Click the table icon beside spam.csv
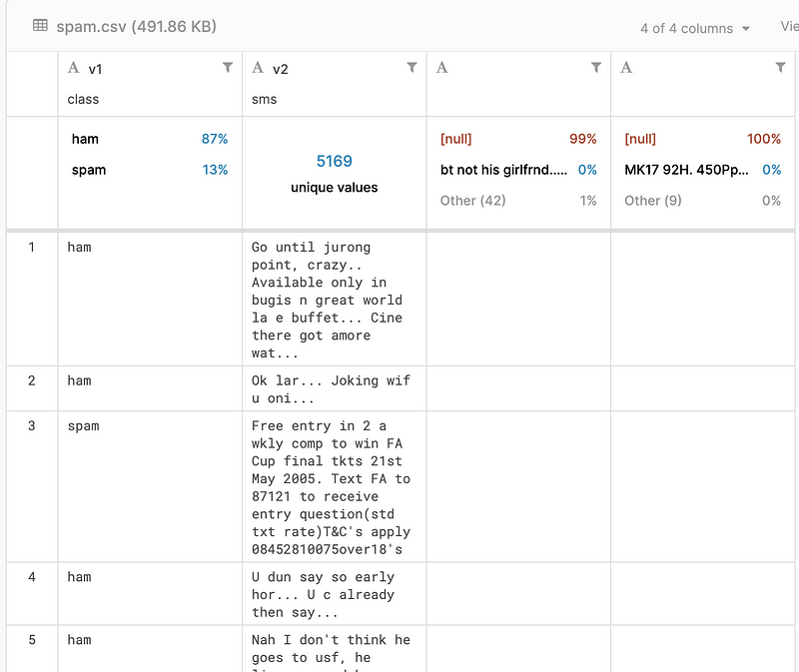This screenshot has width=799, height=672. click(x=40, y=26)
